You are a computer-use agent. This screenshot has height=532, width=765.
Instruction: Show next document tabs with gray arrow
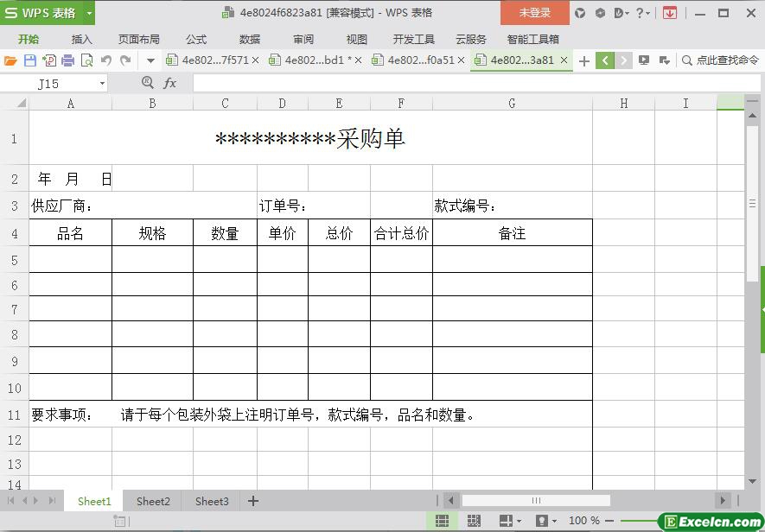[x=623, y=60]
